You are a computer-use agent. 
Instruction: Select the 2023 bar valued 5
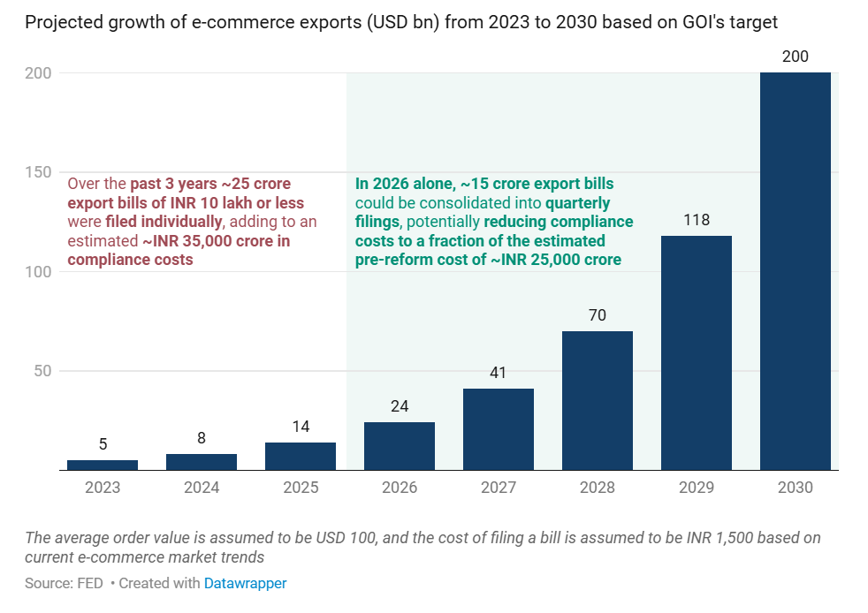click(x=103, y=465)
